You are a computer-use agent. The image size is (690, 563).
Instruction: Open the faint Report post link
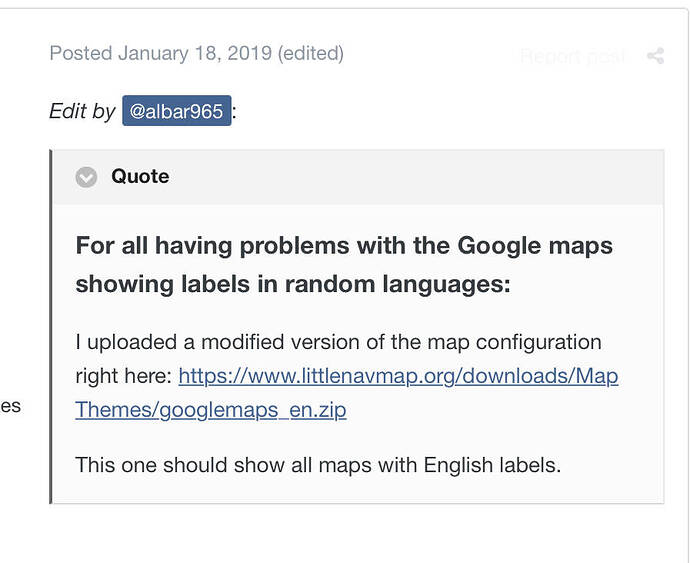pyautogui.click(x=573, y=56)
